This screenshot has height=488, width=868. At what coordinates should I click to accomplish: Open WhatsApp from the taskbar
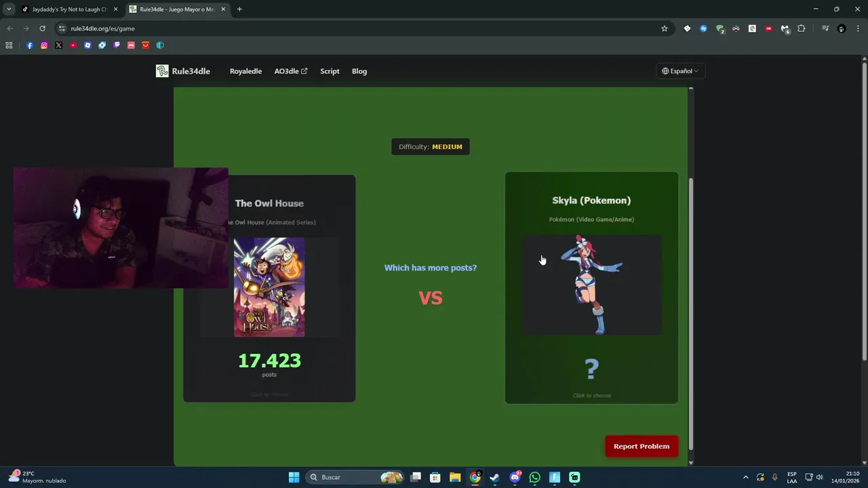(534, 477)
